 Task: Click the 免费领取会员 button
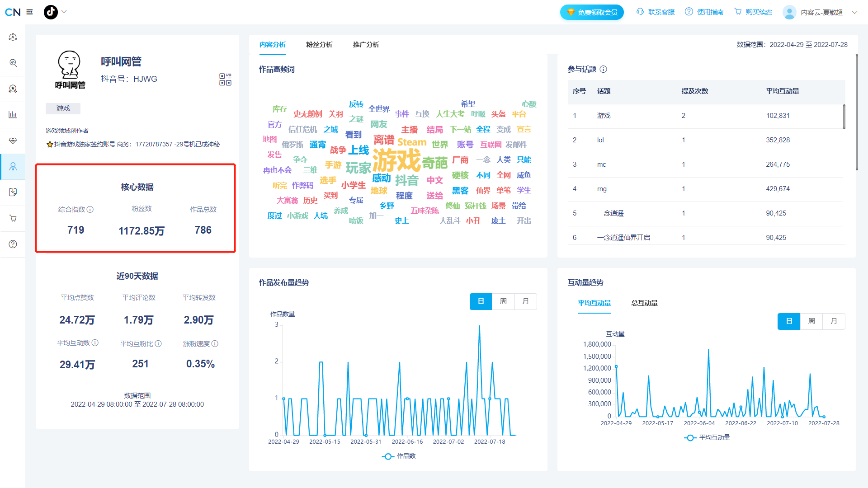592,12
